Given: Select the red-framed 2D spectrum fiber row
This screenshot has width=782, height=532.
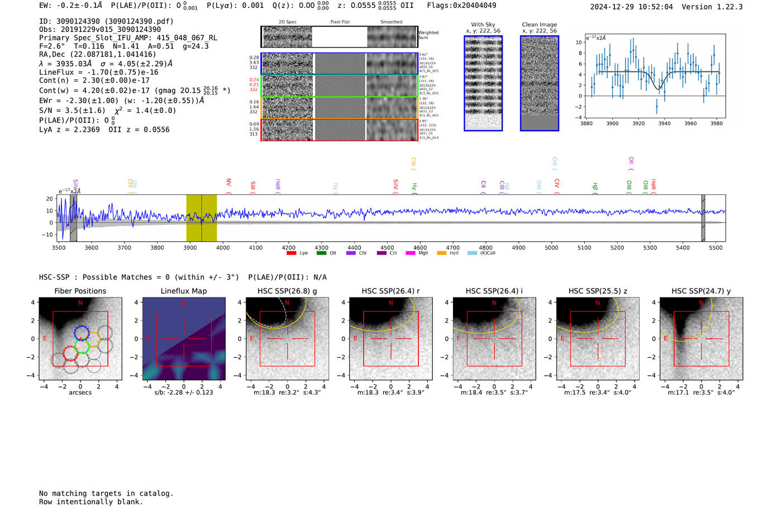Looking at the screenshot, I should click(339, 130).
